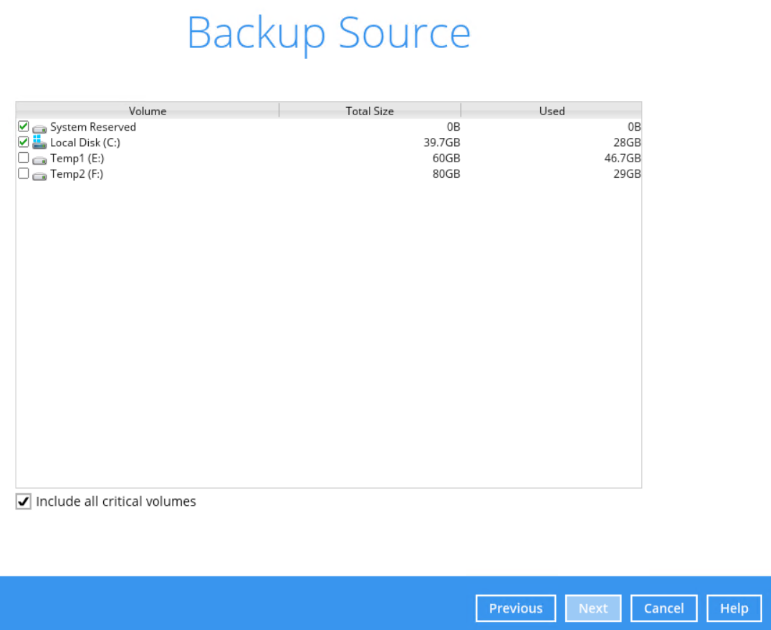Go back with the Previous button
This screenshot has height=630, width=771.
(515, 608)
